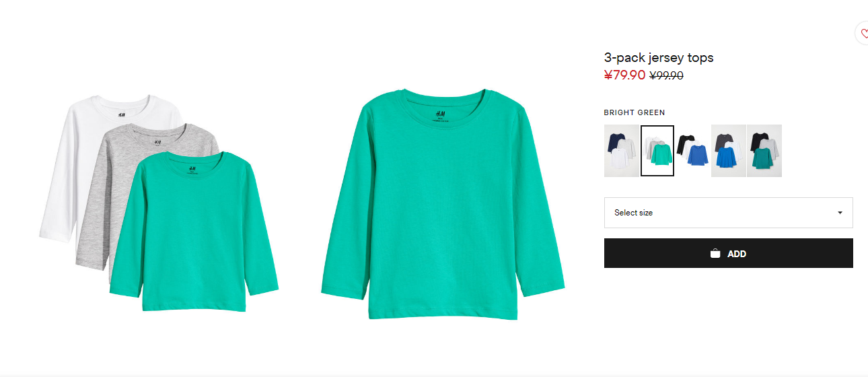The height and width of the screenshot is (377, 868).
Task: Click the heart favourite icon
Action: tap(864, 34)
